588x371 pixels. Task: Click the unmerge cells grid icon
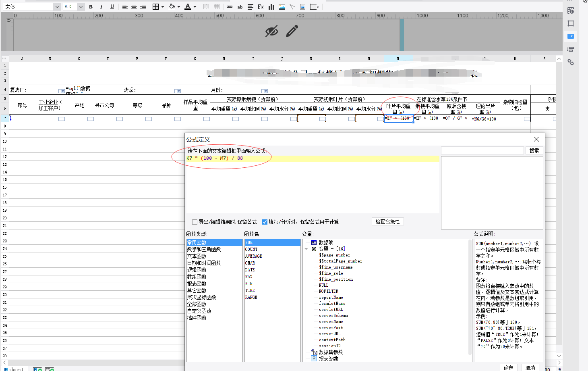point(217,7)
